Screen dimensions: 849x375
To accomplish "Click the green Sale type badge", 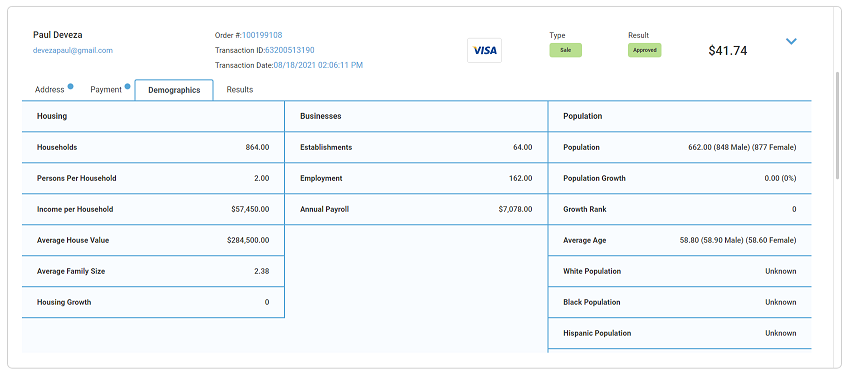I will (x=565, y=50).
